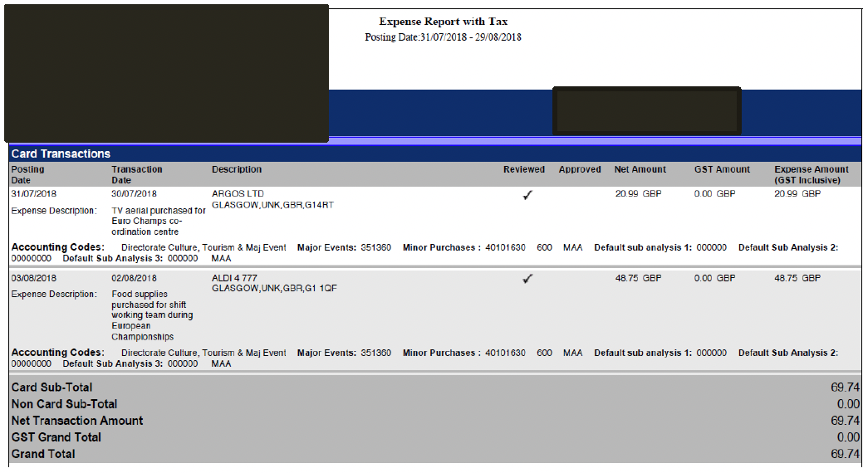Click the 'ALDI 4 777' description
868x473 pixels.
tap(234, 278)
